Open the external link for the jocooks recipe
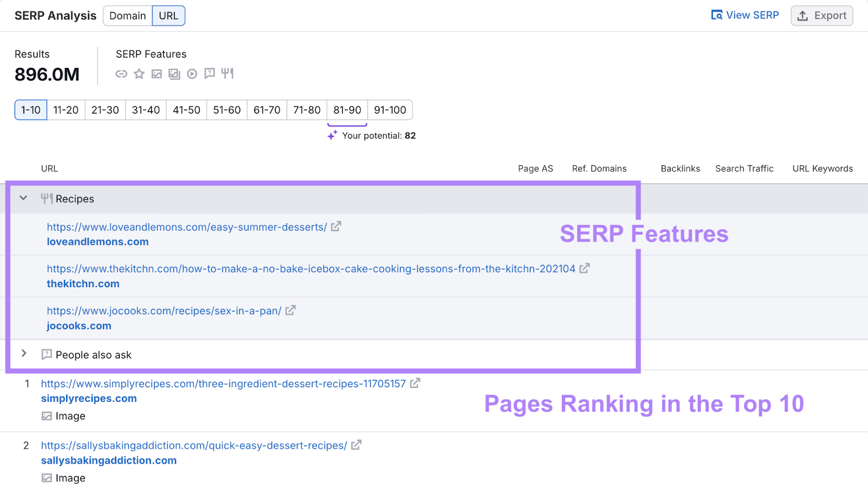Screen dimensions: 868x493 (291, 310)
